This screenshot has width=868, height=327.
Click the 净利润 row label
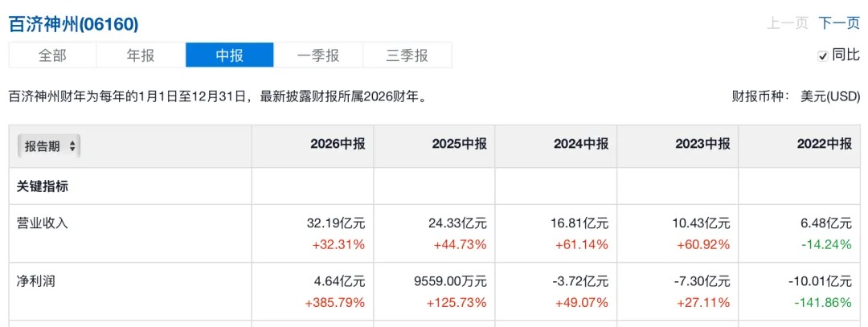pyautogui.click(x=36, y=282)
